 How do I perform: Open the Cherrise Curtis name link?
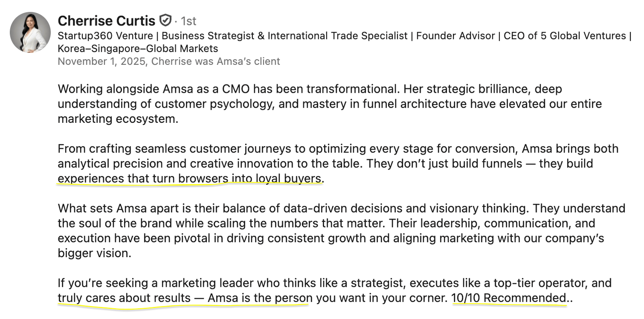(x=106, y=21)
